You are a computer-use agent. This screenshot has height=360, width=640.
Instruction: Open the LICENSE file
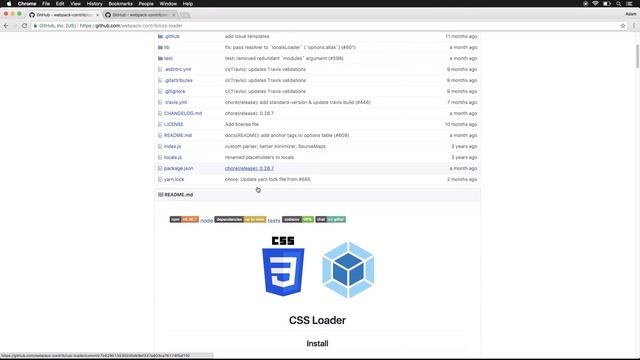173,124
